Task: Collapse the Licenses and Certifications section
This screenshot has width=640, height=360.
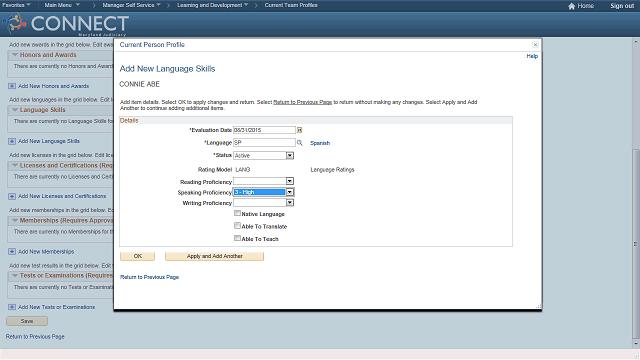Action: point(15,165)
